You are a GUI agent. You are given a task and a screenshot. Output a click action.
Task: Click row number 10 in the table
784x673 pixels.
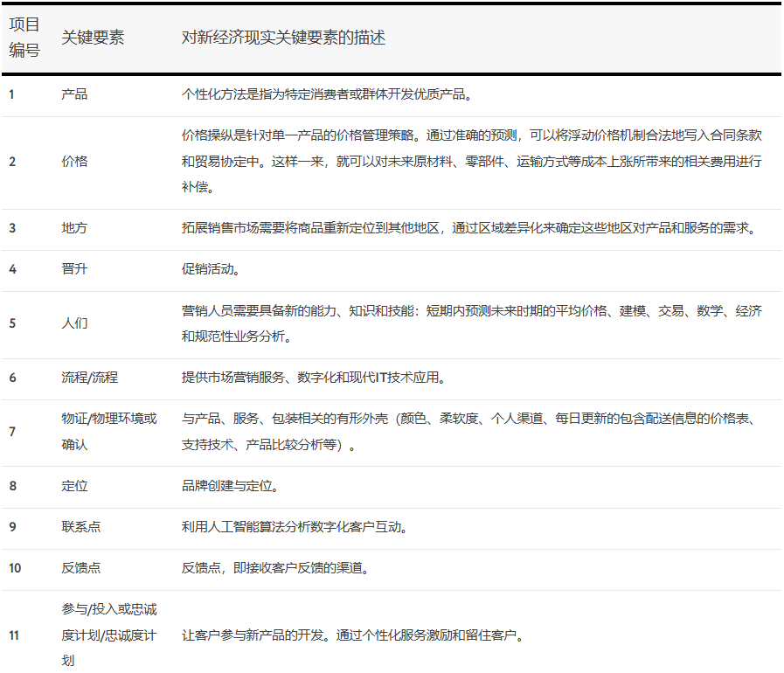click(15, 568)
